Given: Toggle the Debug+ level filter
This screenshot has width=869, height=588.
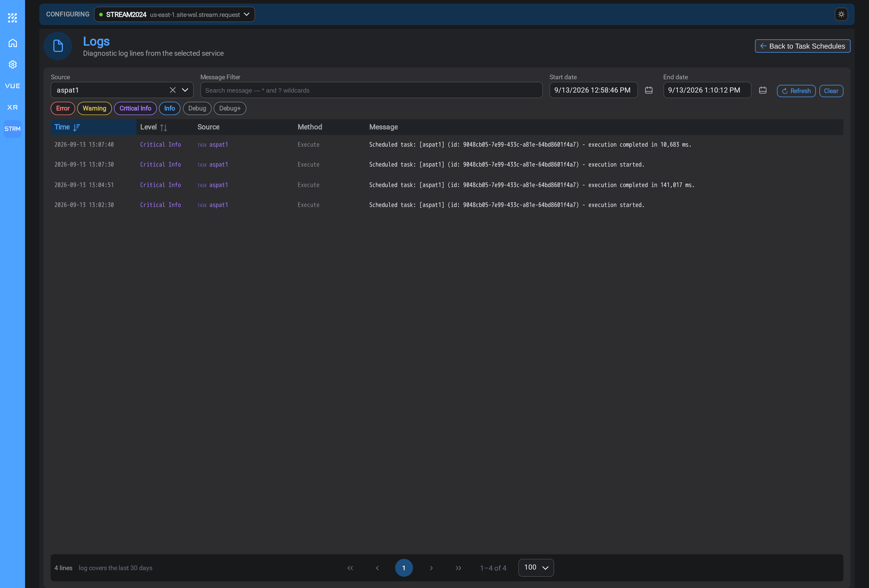Looking at the screenshot, I should point(230,108).
